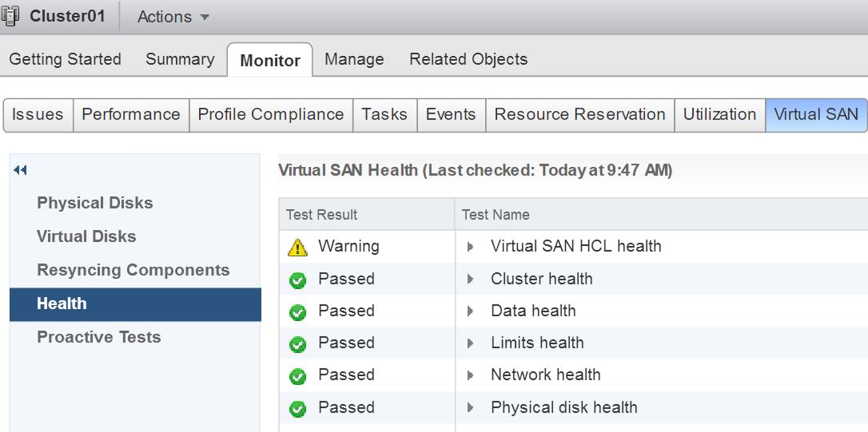Click the yellow Warning triangle icon
This screenshot has height=432, width=868.
click(298, 248)
